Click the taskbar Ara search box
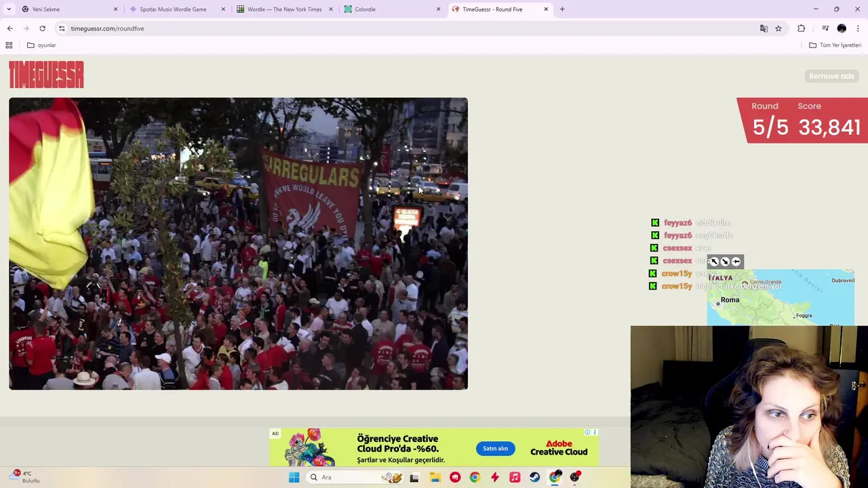Viewport: 868px width, 488px height. click(354, 477)
